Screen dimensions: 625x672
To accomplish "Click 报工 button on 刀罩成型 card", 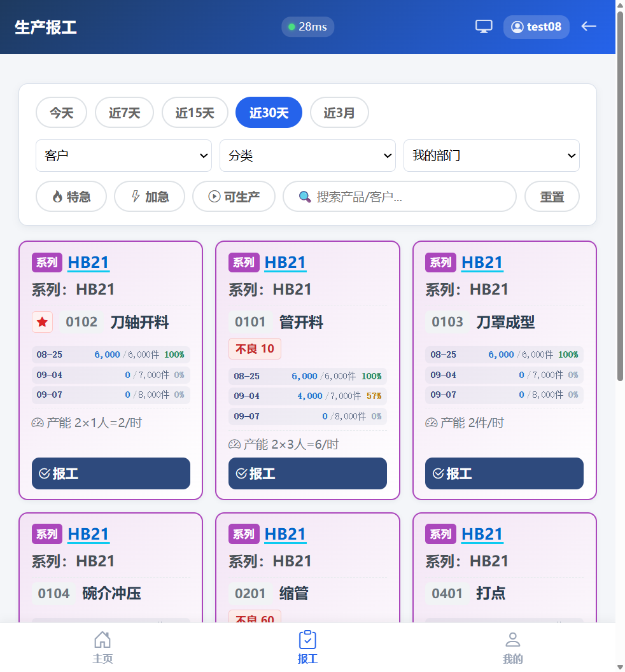I will point(504,473).
